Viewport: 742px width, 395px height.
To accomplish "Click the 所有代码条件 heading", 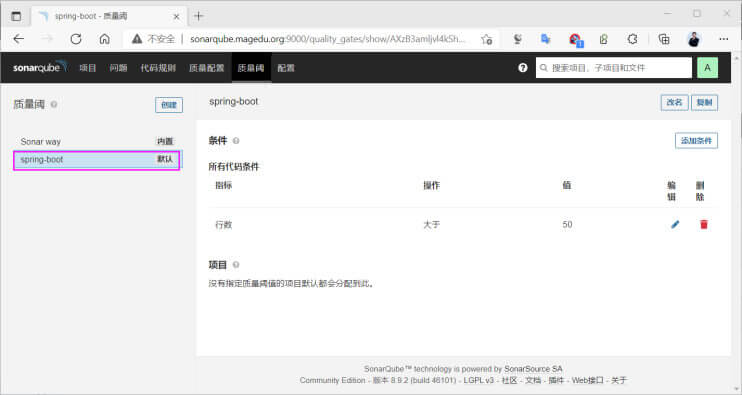I will tap(234, 167).
